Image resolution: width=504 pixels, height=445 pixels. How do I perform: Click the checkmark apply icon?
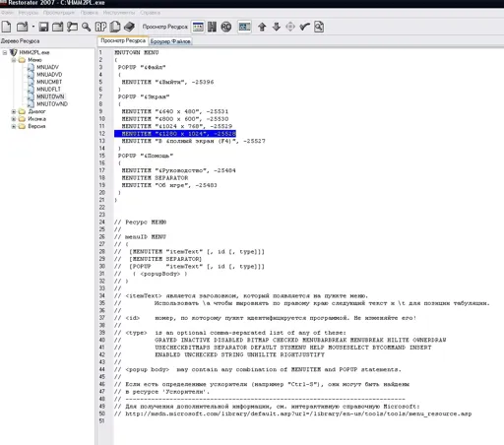pos(304,27)
